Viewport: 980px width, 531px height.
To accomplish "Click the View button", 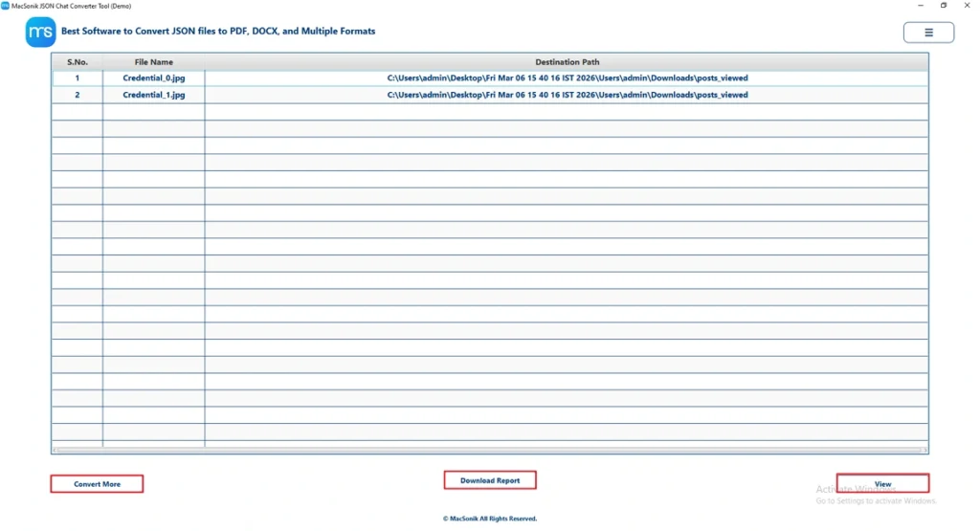I will tap(882, 483).
